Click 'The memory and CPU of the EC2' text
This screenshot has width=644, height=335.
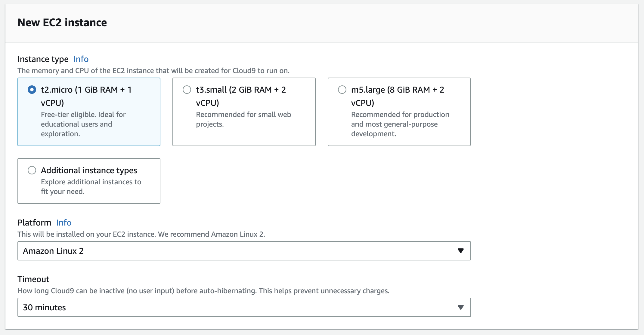click(153, 71)
